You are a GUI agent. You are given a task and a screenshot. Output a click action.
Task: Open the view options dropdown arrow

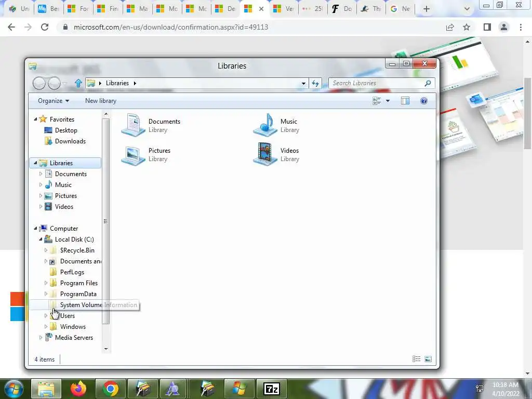pyautogui.click(x=388, y=101)
